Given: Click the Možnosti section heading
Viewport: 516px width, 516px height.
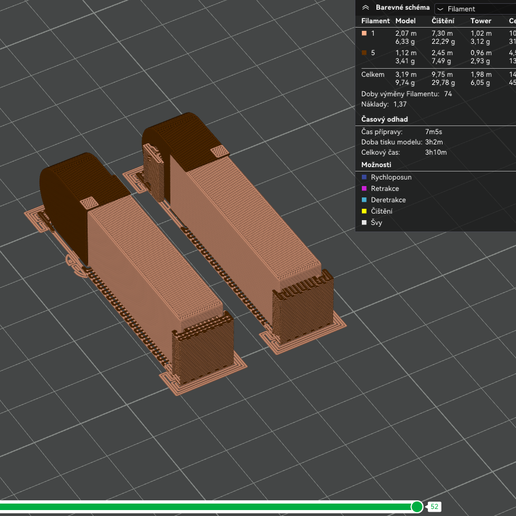Looking at the screenshot, I should tap(376, 165).
